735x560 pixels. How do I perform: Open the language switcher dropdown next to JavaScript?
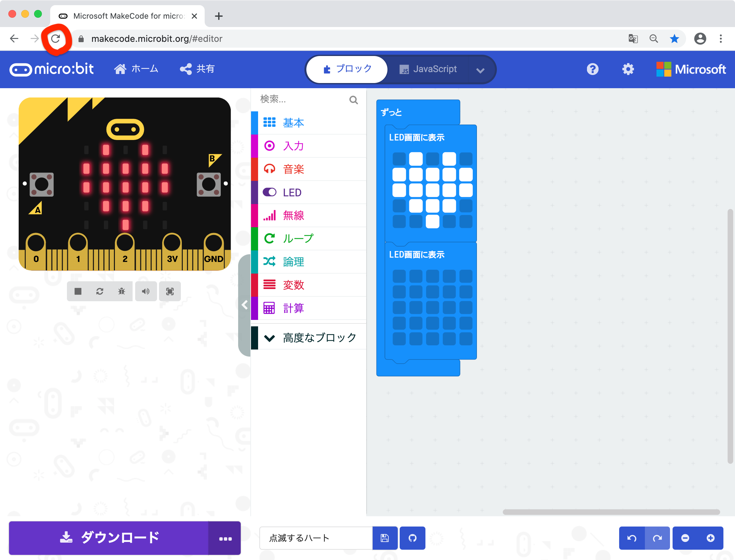480,69
